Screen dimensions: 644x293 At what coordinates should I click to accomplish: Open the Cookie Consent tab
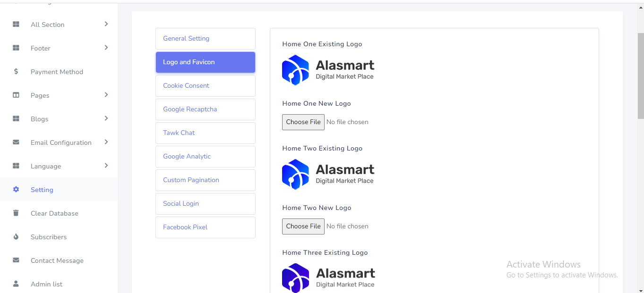click(205, 86)
